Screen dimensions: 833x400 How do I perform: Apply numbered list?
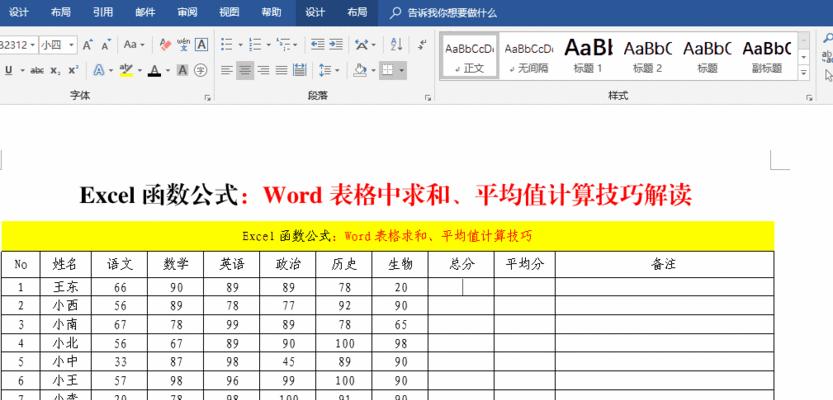coord(255,45)
